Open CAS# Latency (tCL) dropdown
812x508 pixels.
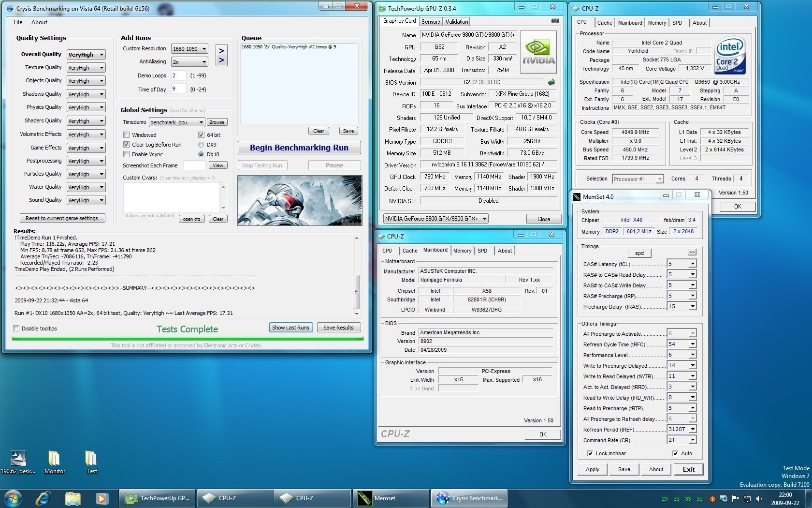681,264
